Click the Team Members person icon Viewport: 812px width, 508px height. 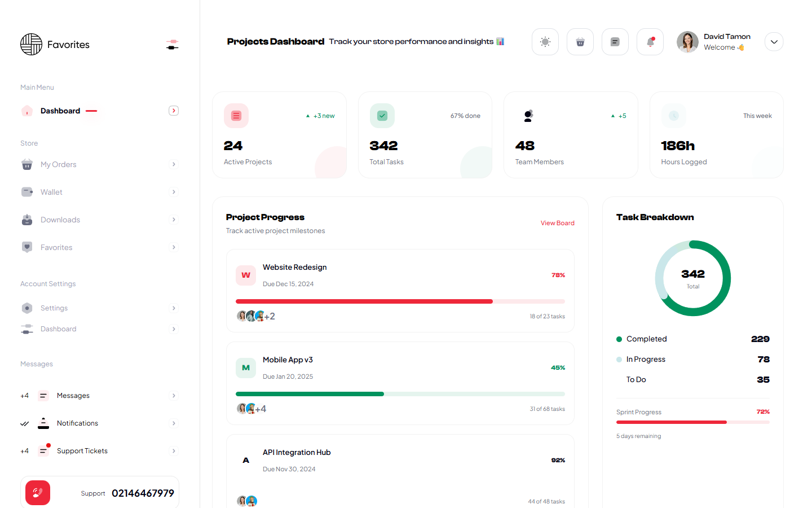[x=528, y=116]
